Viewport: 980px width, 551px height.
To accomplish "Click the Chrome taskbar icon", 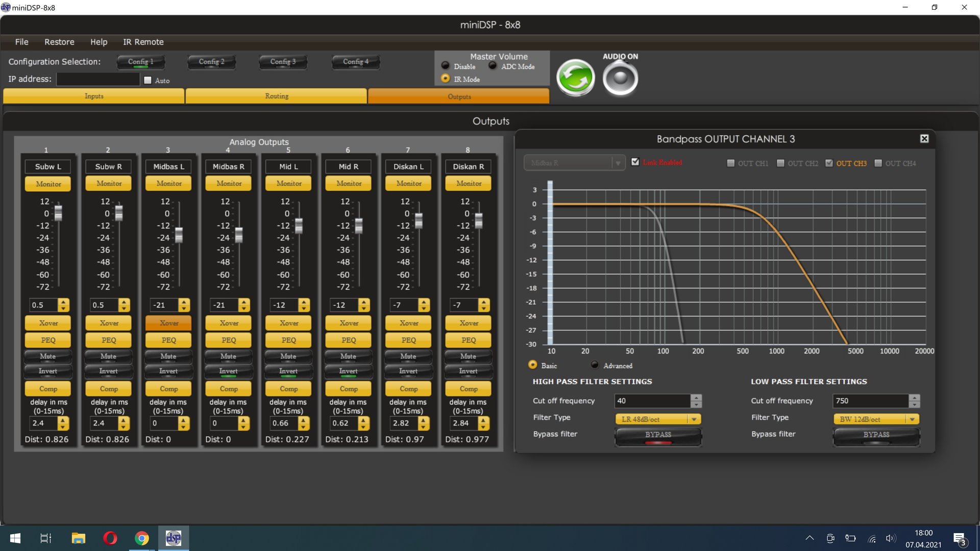I will [142, 538].
